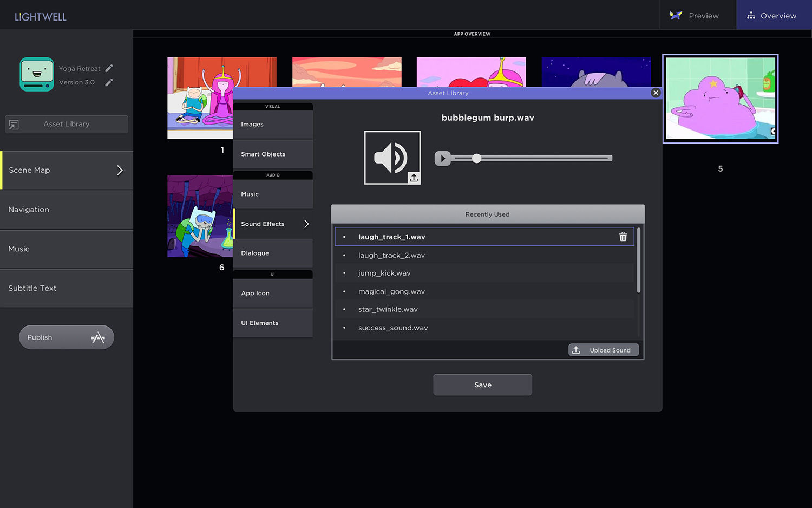Open the Navigation sidebar section
The height and width of the screenshot is (508, 812).
click(x=67, y=210)
